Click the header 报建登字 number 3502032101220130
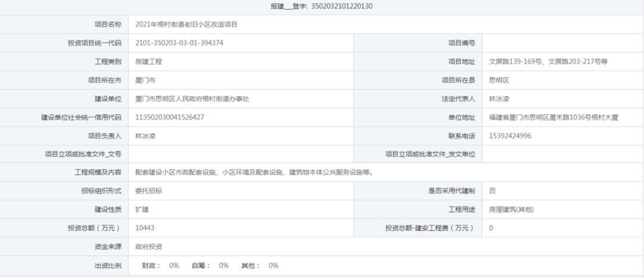This screenshot has height=278, width=644. [x=342, y=6]
